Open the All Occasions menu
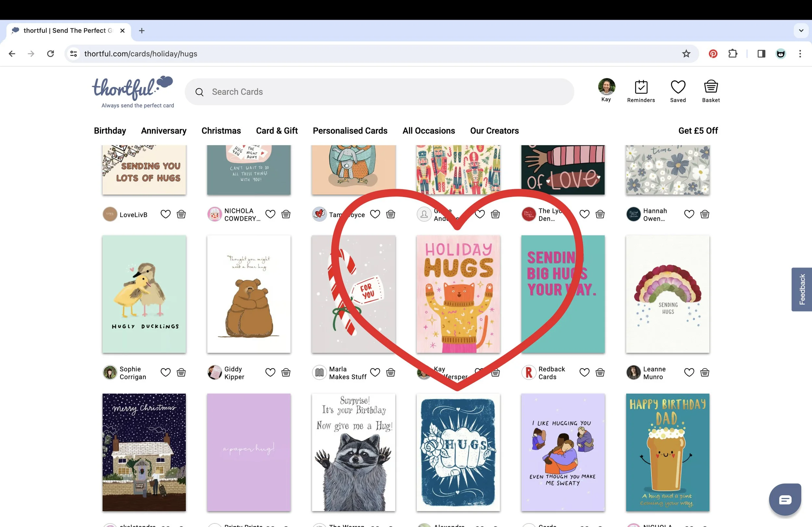812x527 pixels. (x=428, y=130)
